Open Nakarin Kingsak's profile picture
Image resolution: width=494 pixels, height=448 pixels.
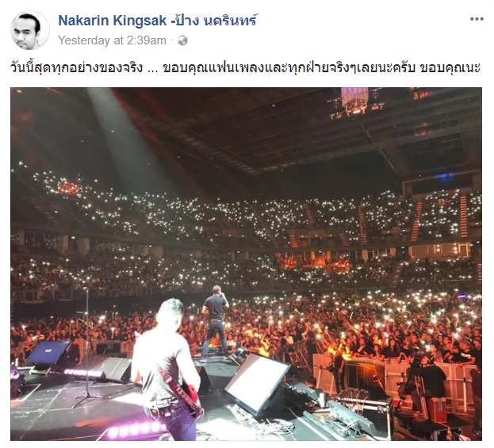tap(30, 30)
